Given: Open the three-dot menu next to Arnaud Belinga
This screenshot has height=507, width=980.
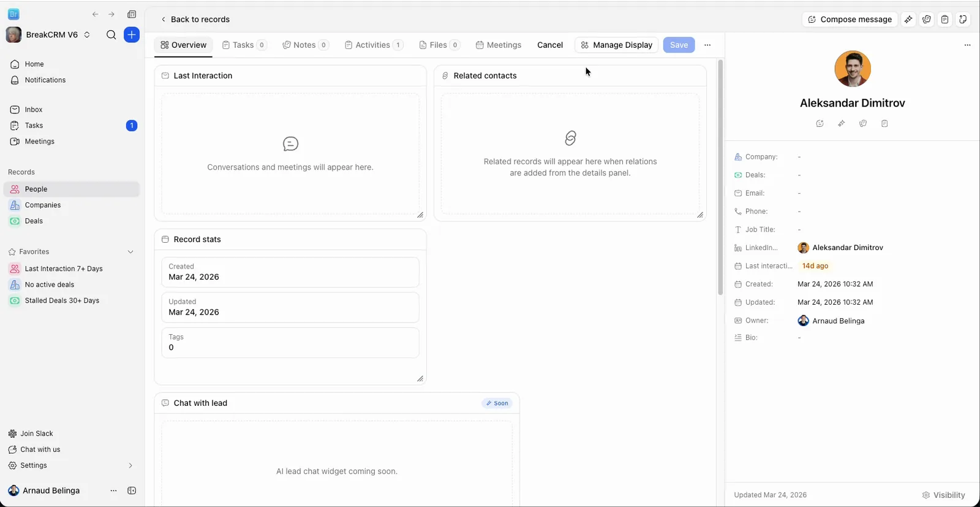Looking at the screenshot, I should [113, 490].
